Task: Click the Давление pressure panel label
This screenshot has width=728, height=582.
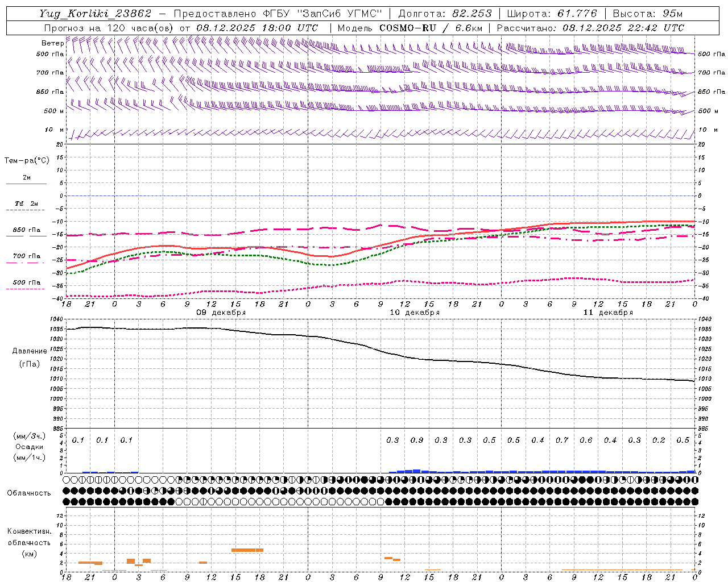Action: pos(30,351)
